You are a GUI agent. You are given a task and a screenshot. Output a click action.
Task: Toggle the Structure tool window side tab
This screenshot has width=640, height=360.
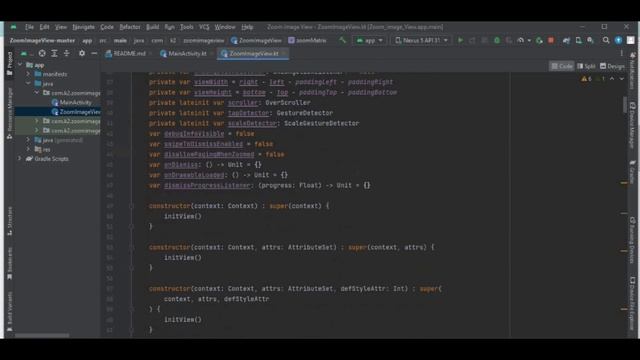tap(9, 221)
